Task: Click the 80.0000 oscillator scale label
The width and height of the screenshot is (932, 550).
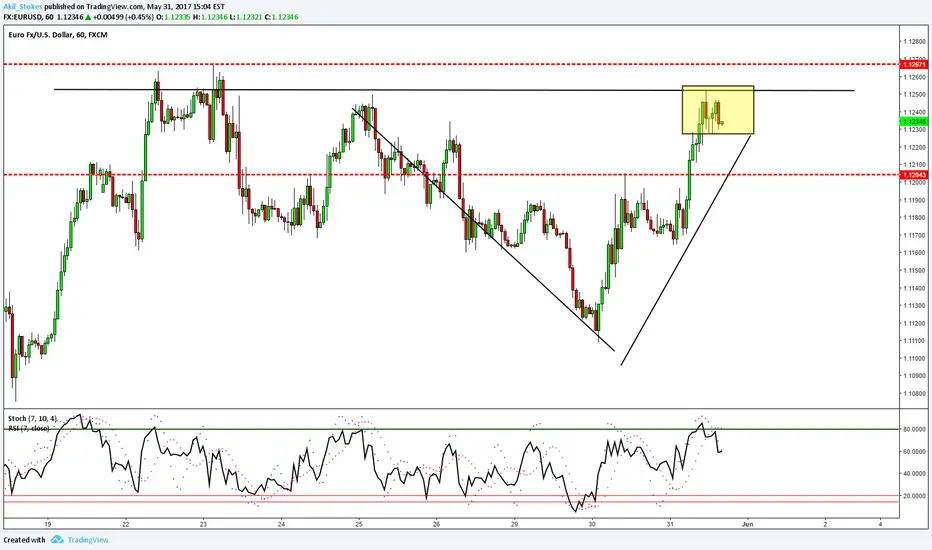Action: [x=914, y=429]
